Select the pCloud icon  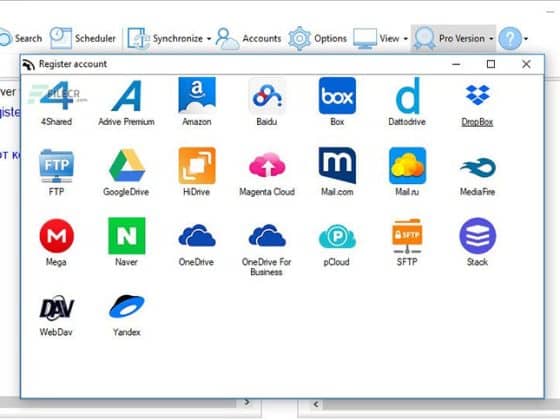pyautogui.click(x=337, y=236)
